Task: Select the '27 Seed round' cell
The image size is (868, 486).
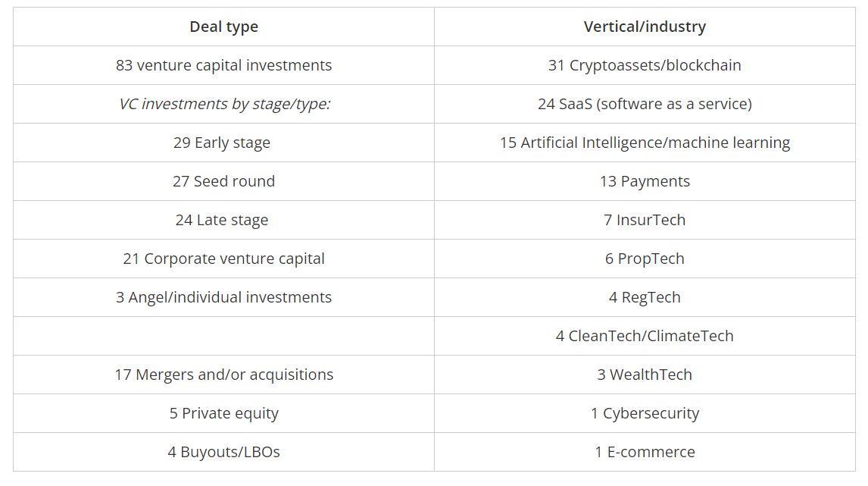Action: [x=223, y=181]
